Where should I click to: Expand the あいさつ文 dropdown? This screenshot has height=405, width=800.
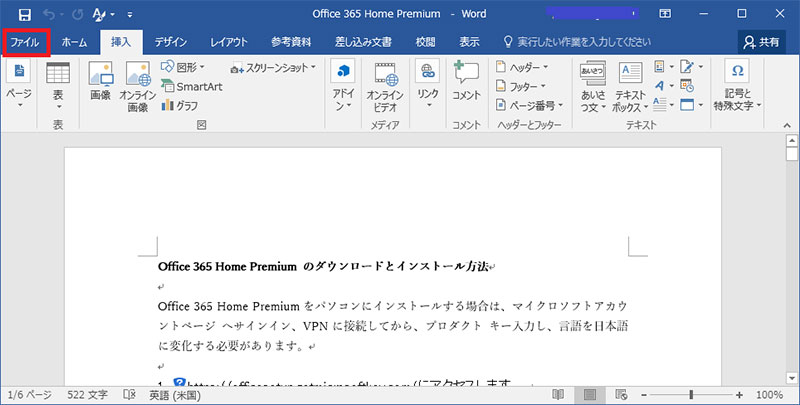593,87
